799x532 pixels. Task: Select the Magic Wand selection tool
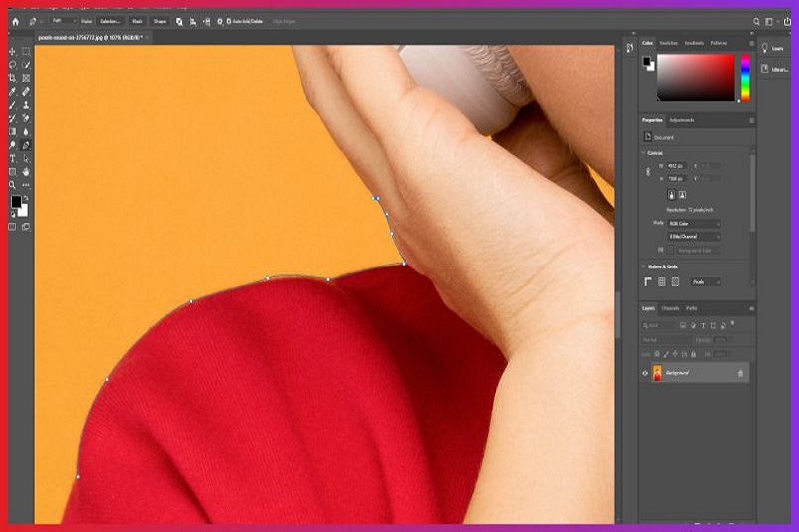pos(26,65)
